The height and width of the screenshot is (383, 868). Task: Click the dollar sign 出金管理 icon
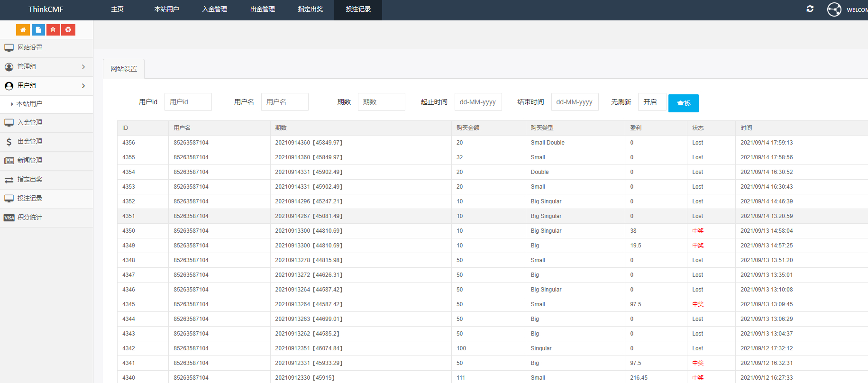(9, 142)
